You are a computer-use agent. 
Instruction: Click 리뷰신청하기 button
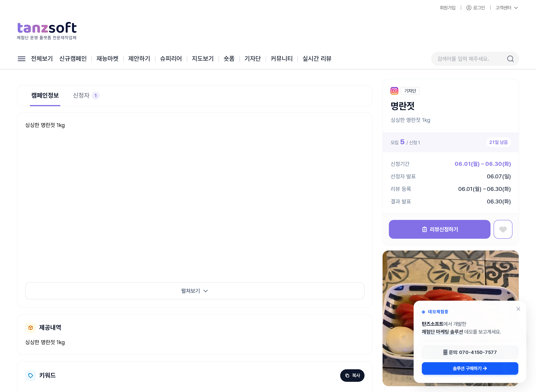point(439,229)
